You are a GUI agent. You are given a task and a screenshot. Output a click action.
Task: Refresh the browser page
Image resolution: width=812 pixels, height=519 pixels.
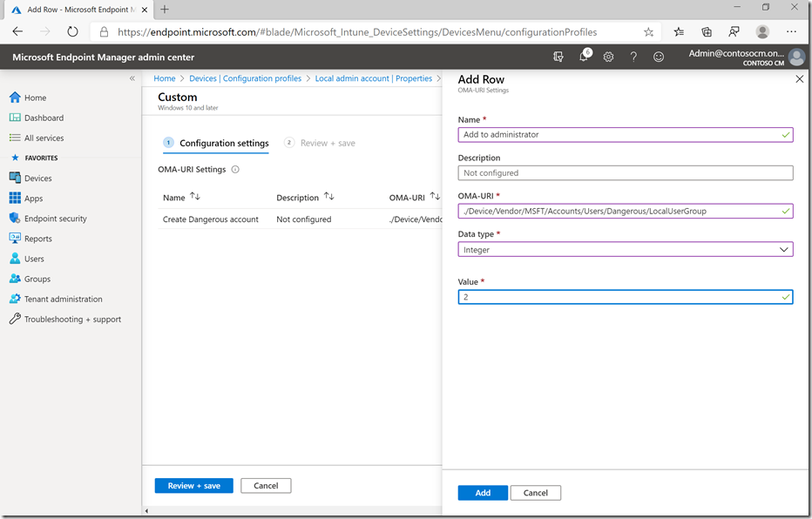[x=72, y=31]
